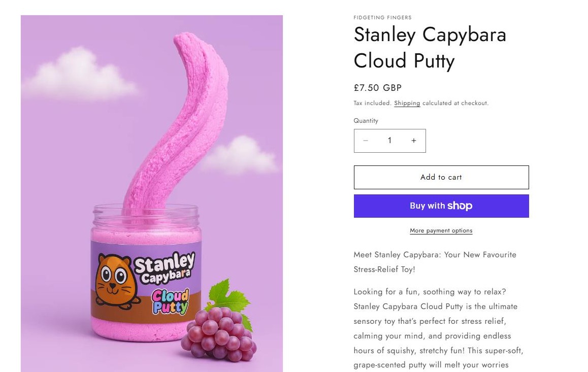The image size is (588, 372).
Task: Click the Fidgeting Fingers brand name
Action: 382,18
